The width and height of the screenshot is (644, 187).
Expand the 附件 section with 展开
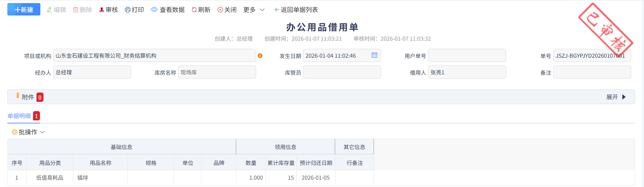[616, 97]
